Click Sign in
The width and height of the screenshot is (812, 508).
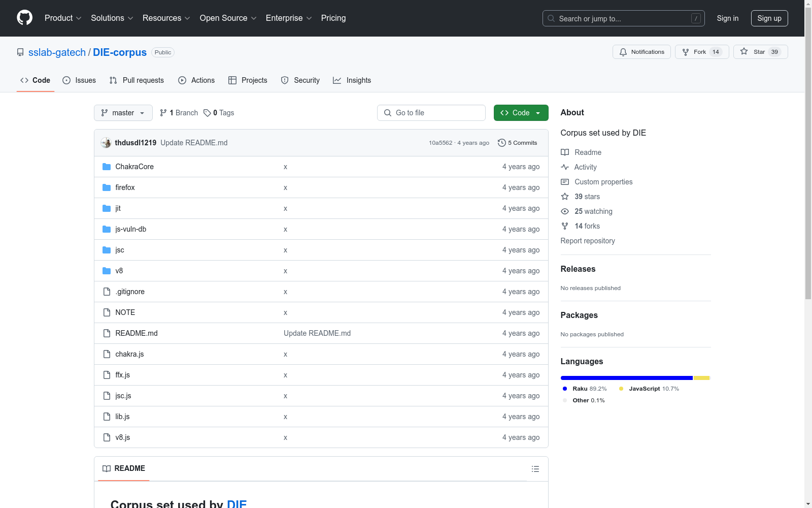(728, 18)
